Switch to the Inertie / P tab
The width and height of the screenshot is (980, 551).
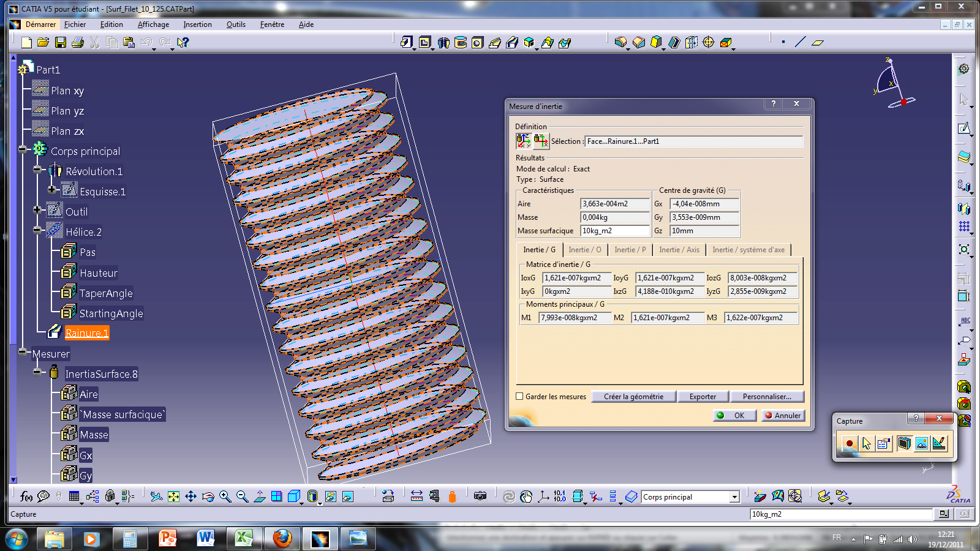point(630,250)
